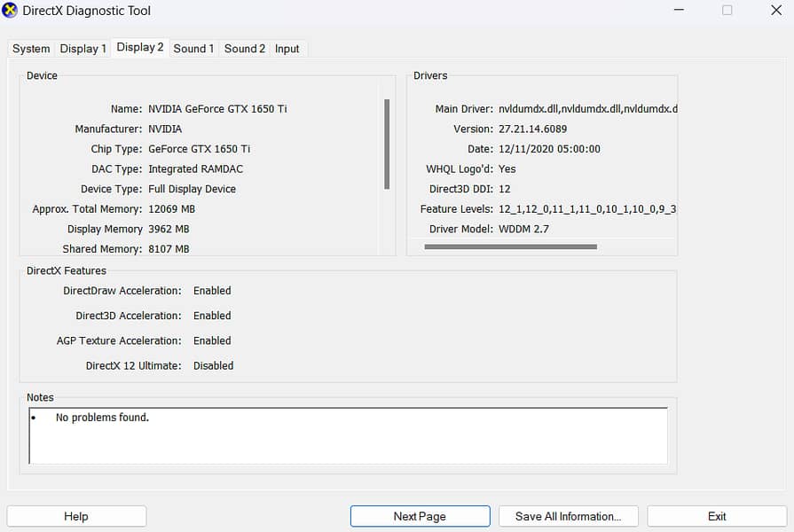Click the driver Version value 27.21.14.6089
This screenshot has width=794, height=532.
pyautogui.click(x=532, y=129)
